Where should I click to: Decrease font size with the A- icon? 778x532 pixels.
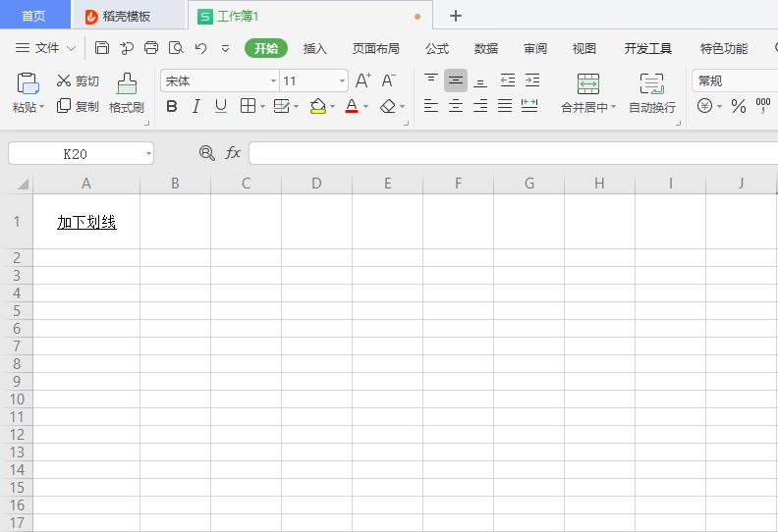[x=388, y=80]
